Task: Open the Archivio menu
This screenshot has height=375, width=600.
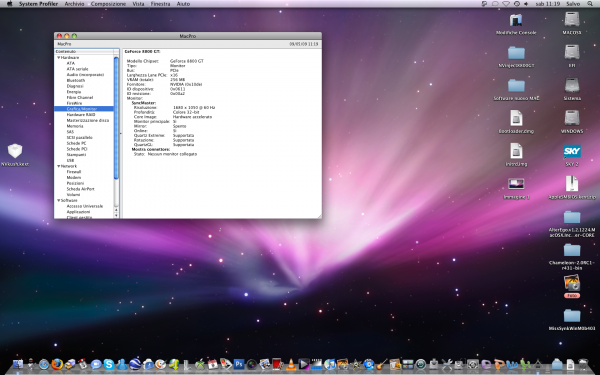Action: click(x=74, y=4)
